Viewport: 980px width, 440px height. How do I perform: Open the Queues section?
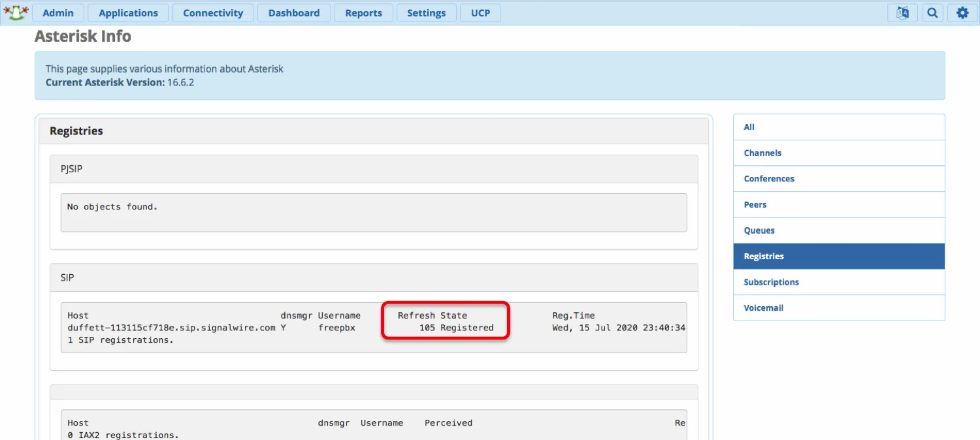tap(759, 230)
